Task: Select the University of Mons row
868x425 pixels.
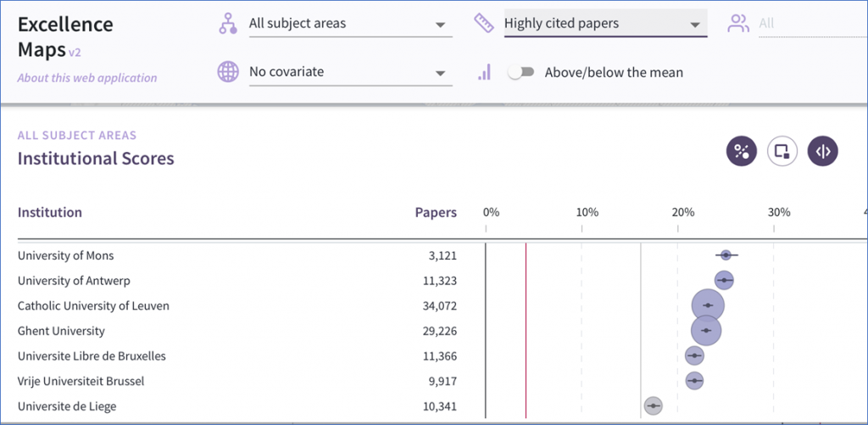Action: [x=442, y=255]
